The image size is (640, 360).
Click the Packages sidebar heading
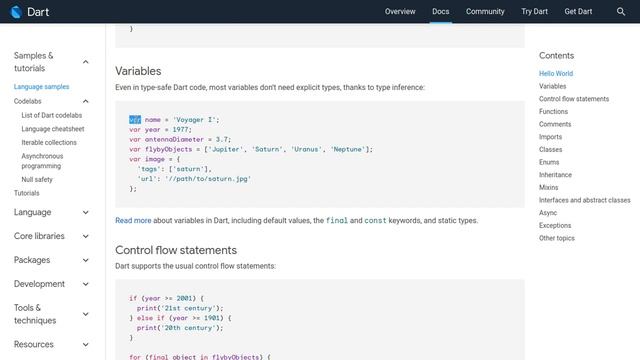click(x=32, y=260)
